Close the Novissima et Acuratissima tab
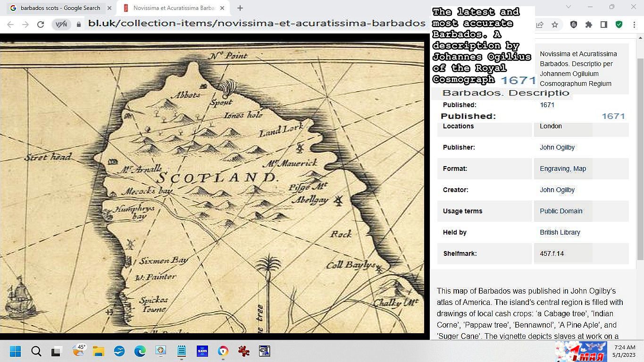 [x=222, y=8]
